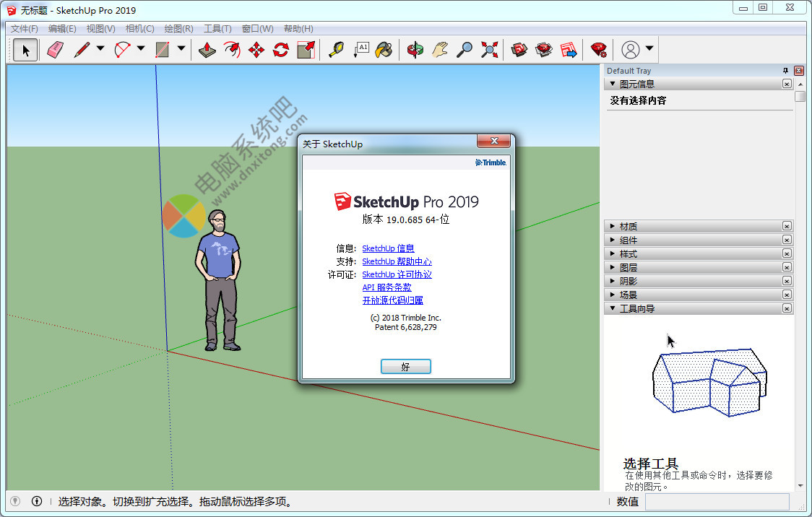Open the arc tools dropdown arrow
Viewport: 812px width, 517px height.
tap(141, 49)
